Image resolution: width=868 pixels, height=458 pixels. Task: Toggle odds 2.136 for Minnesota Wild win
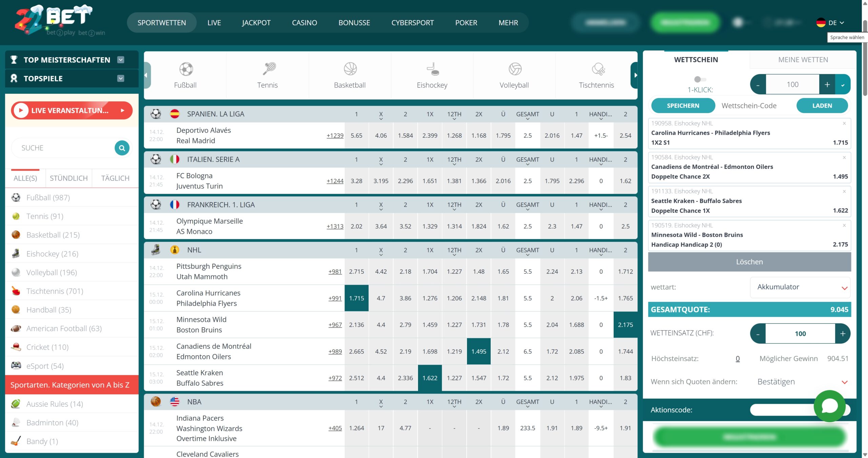coord(356,325)
